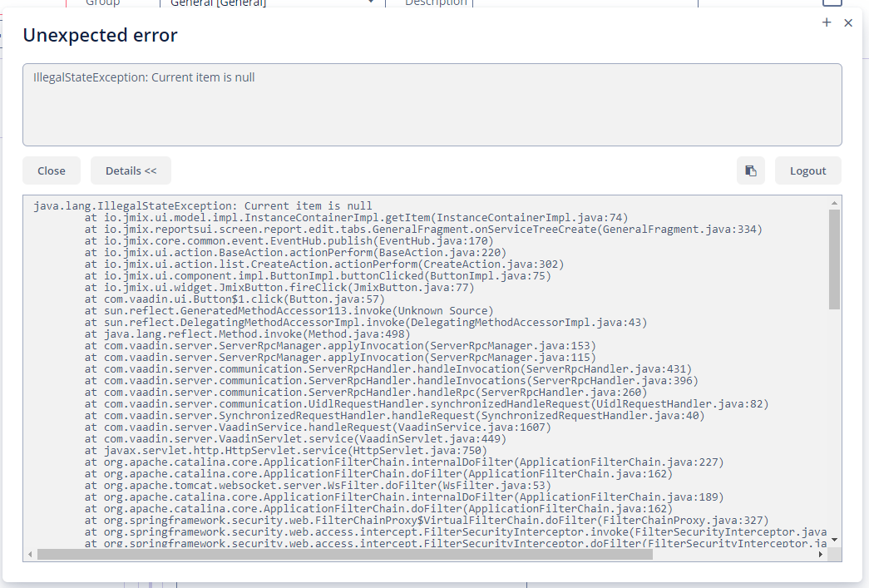Screen dimensions: 869x588
Task: Click the VaadinService.handleRequest stack line
Action: pyautogui.click(x=318, y=427)
